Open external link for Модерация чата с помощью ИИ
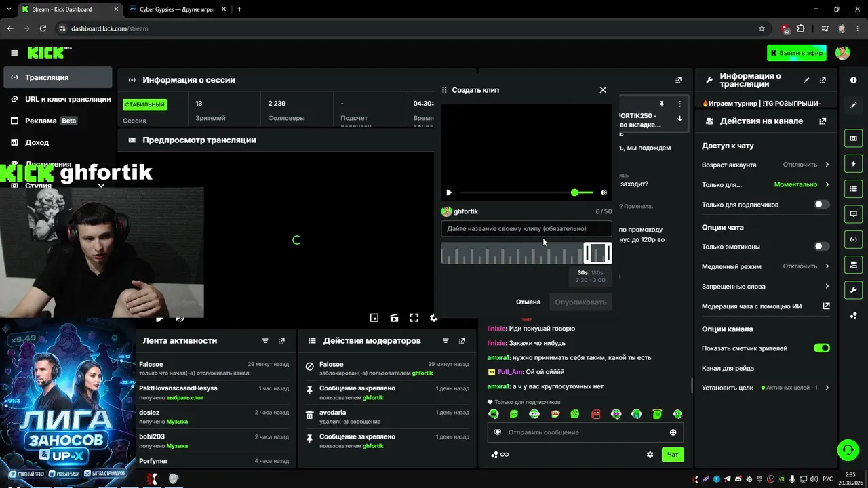Image resolution: width=868 pixels, height=488 pixels. tap(826, 306)
